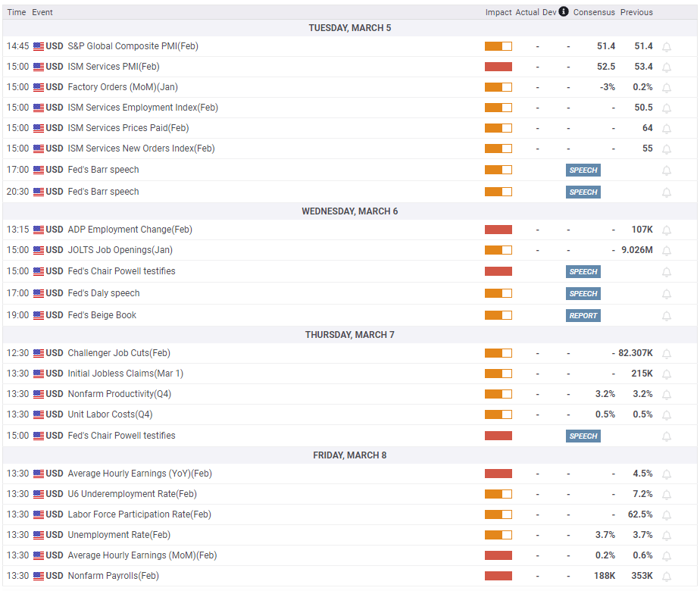Click SPEECH badge on Fed's Daly speech
The image size is (700, 591).
(x=583, y=294)
